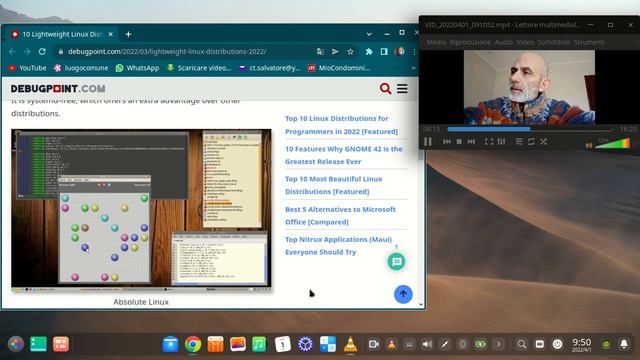Open VLC Sottotitolo menu
The width and height of the screenshot is (640, 360).
(553, 42)
